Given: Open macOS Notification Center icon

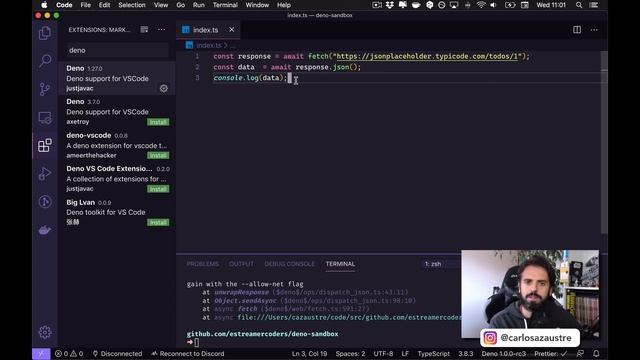Looking at the screenshot, I should (x=594, y=5).
